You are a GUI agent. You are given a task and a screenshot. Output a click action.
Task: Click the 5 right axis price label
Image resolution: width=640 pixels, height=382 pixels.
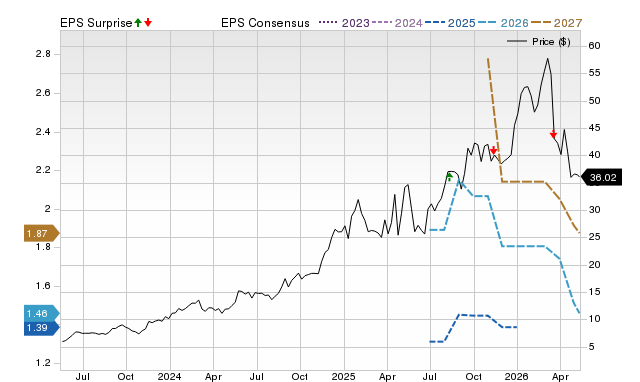(x=591, y=347)
